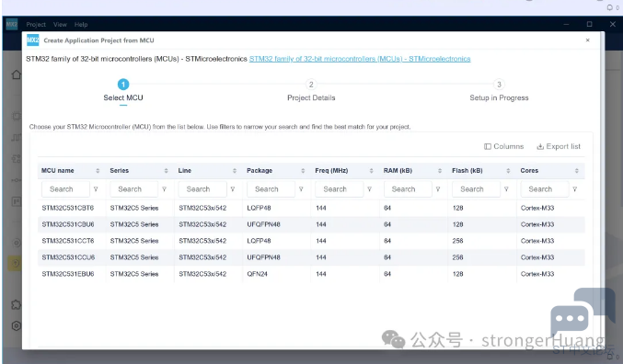Click the yellow highlighted sidebar icon

[15, 264]
